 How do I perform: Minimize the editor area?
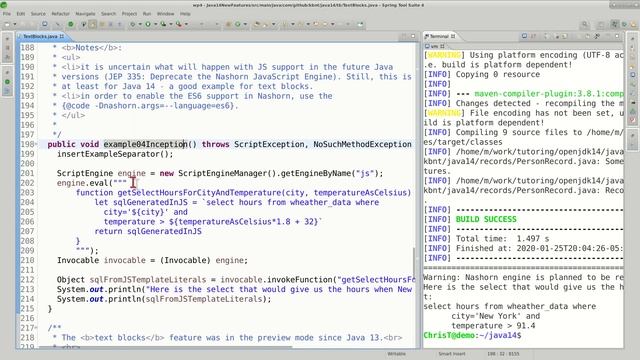pyautogui.click(x=404, y=36)
